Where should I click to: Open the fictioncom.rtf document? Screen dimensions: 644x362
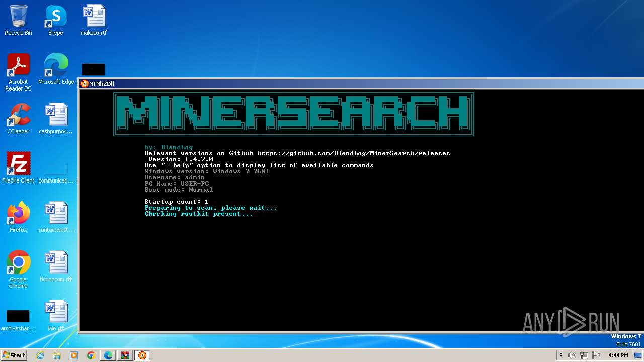[56, 266]
